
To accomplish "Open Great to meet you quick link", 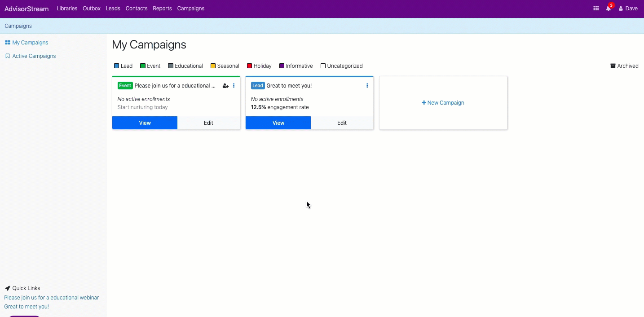I will (26, 307).
